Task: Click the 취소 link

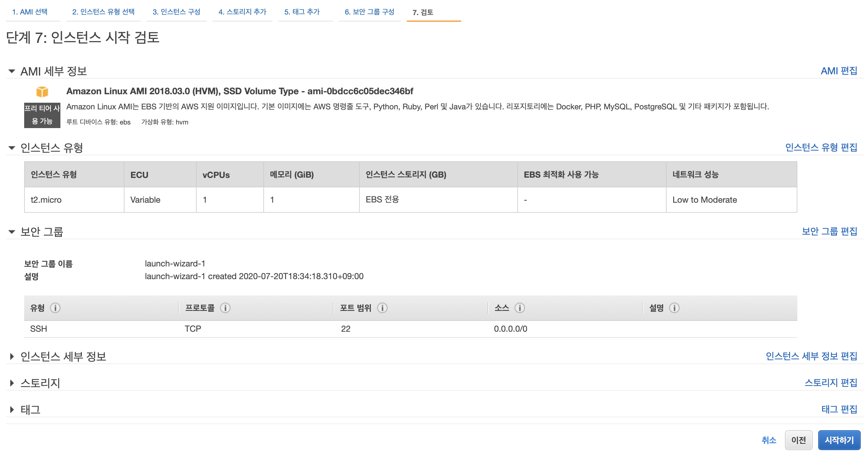Action: point(769,440)
